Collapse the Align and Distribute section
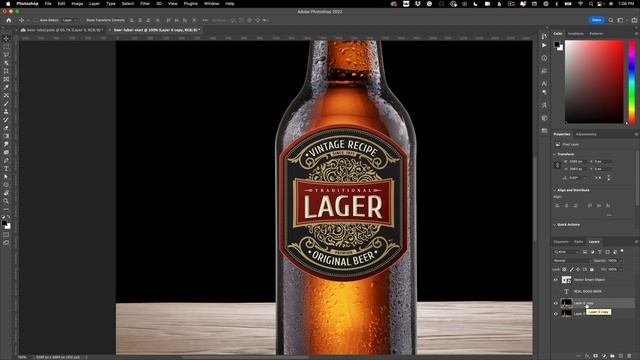The width and height of the screenshot is (640, 360). (555, 190)
